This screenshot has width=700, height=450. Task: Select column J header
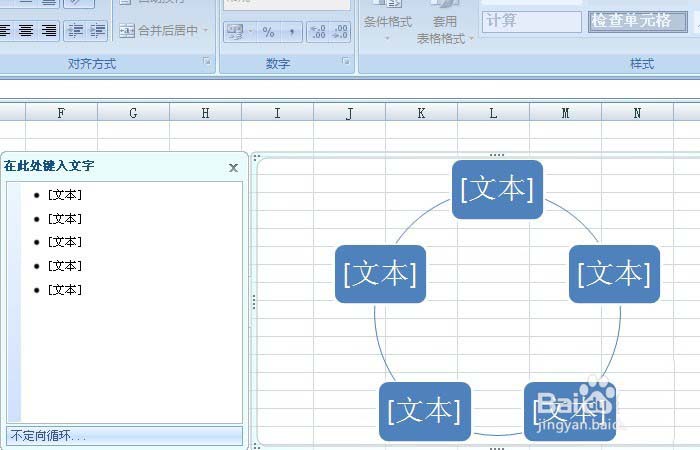(x=350, y=113)
